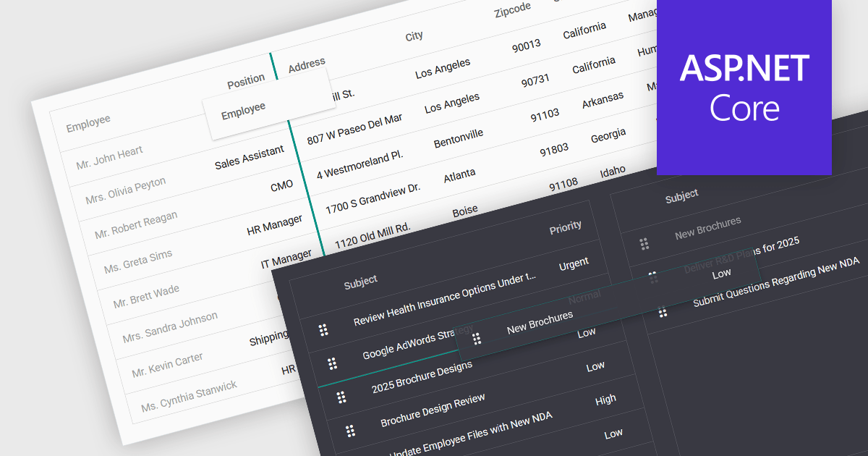Select the City column header

(x=414, y=36)
